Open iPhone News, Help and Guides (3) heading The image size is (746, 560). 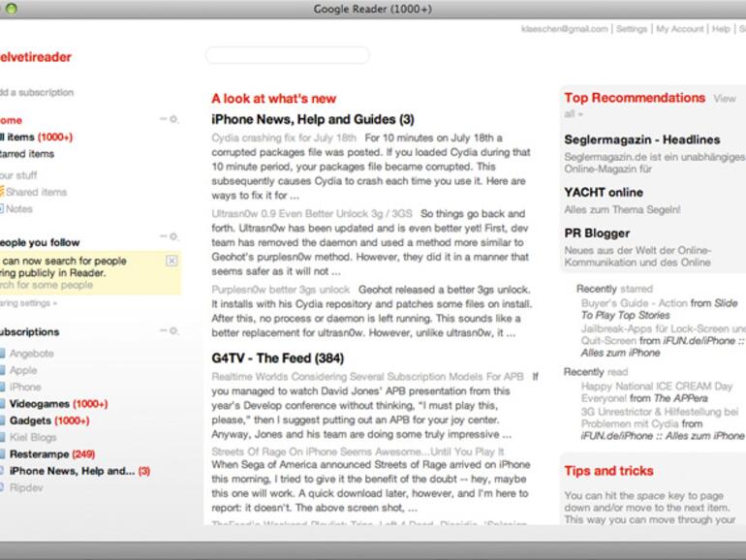pos(313,119)
